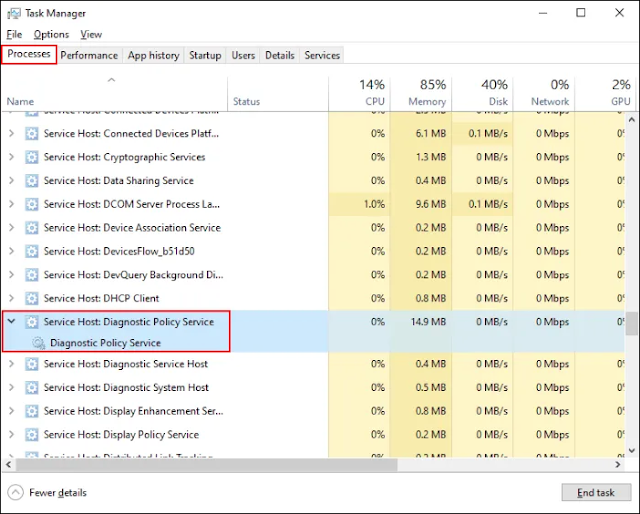Click the Fewer details up-arrow circle icon
This screenshot has width=640, height=514.
pos(16,492)
